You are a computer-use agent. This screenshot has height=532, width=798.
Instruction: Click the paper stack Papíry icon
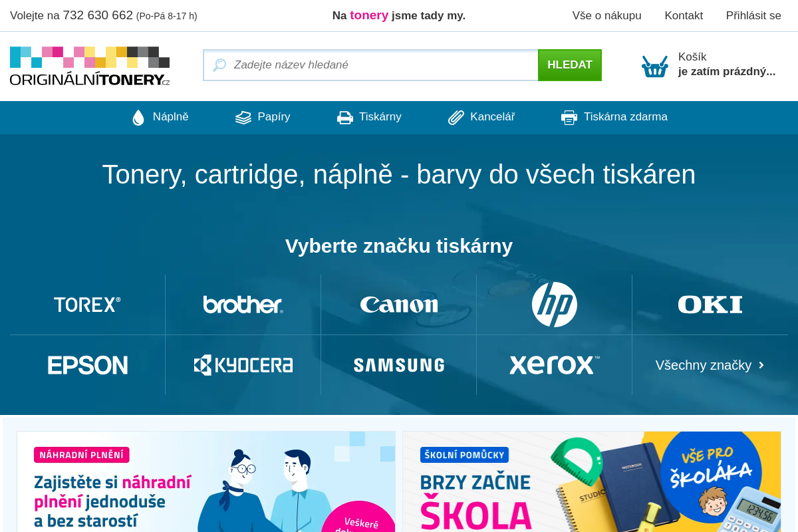point(243,118)
